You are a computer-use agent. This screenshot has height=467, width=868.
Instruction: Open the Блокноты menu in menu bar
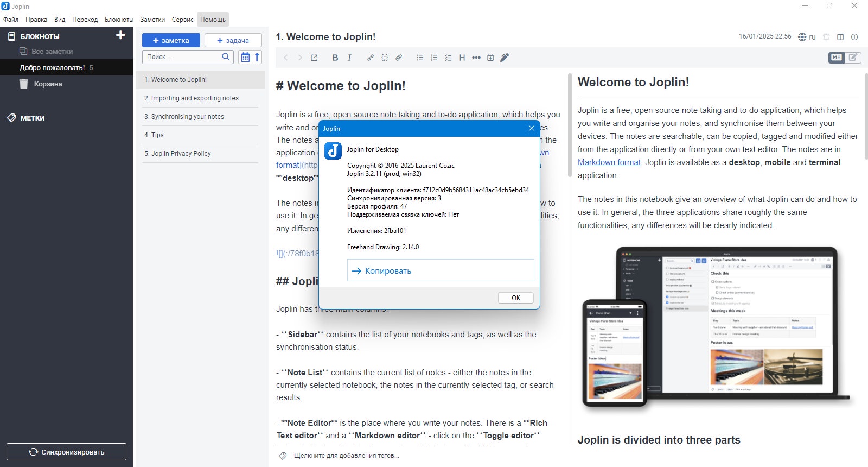(119, 20)
